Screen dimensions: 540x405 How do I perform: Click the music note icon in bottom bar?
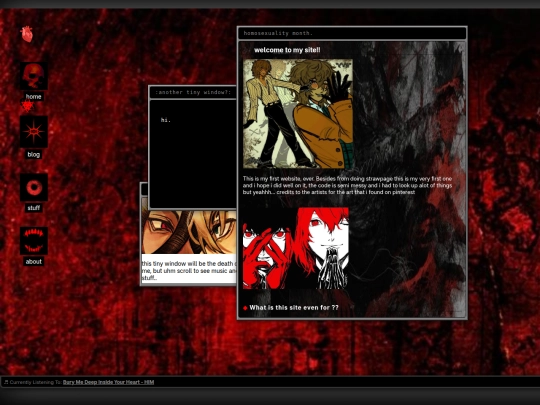(6, 382)
